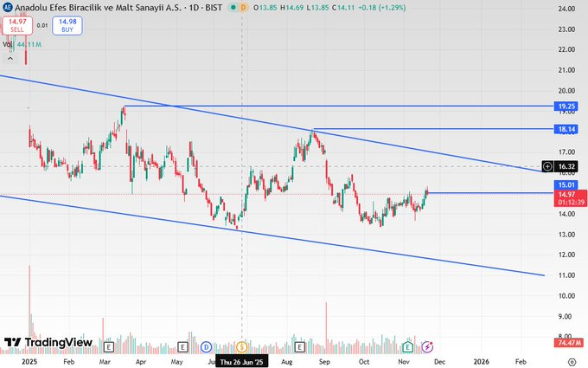The image size is (588, 368).
Task: Click the H14.69 high value
Action: point(291,7)
